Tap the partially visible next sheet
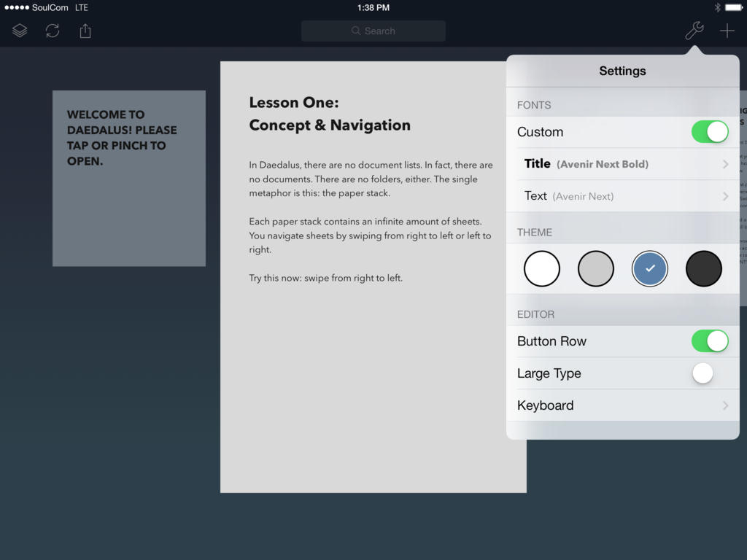Viewport: 747px width, 560px height. tap(743, 198)
